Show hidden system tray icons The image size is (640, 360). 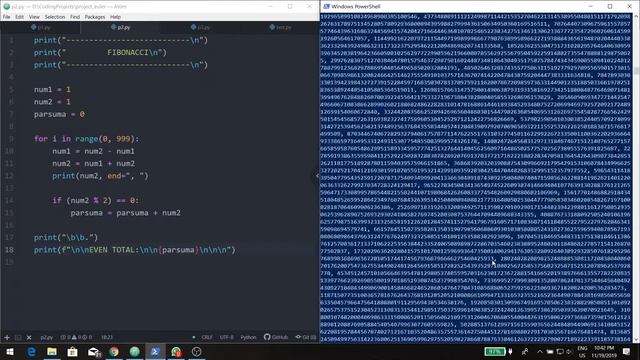(540, 352)
